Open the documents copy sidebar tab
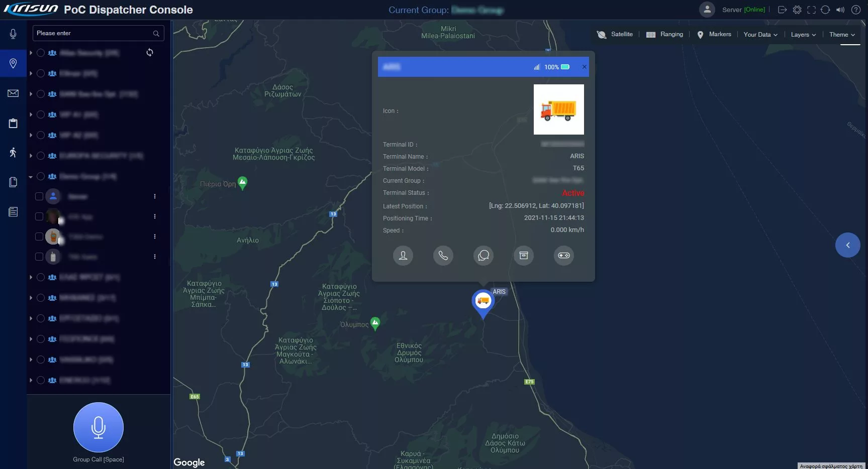 point(13,182)
